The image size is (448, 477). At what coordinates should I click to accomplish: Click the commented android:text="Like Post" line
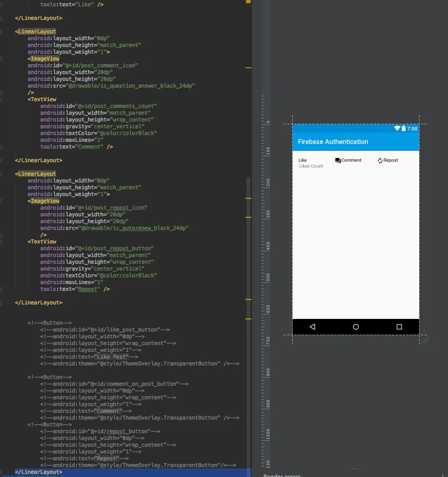(89, 357)
